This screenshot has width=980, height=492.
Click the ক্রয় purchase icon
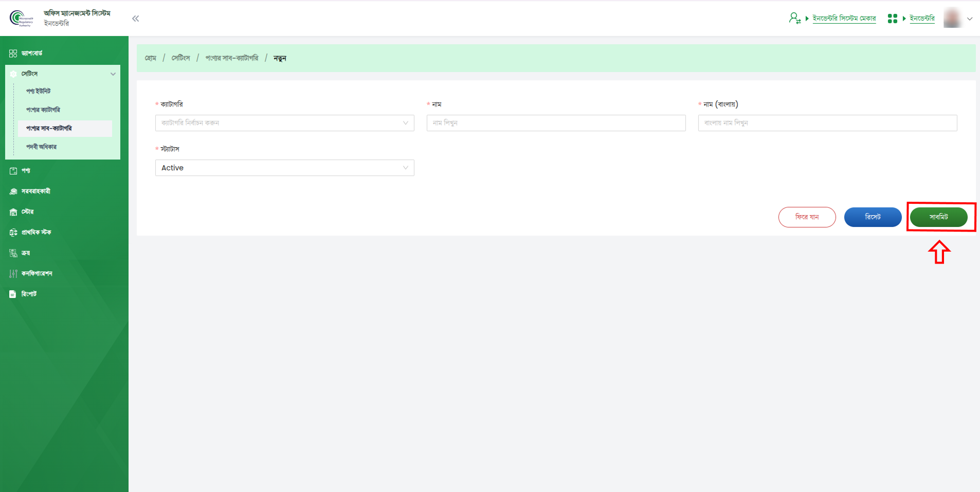click(x=13, y=253)
